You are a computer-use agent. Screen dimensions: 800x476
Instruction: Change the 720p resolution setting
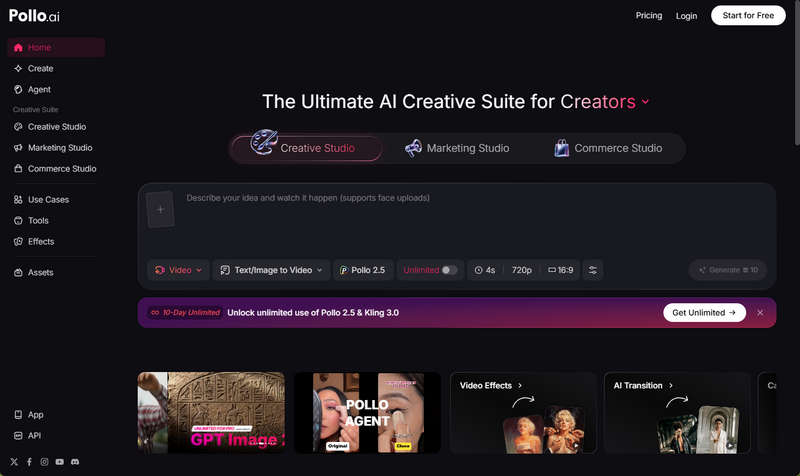click(521, 270)
